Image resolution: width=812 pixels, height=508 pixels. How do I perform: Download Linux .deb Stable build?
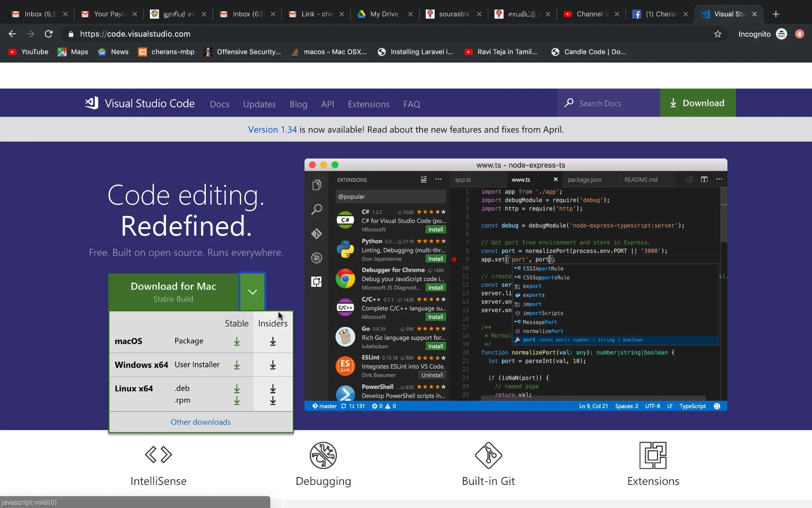pos(237,389)
